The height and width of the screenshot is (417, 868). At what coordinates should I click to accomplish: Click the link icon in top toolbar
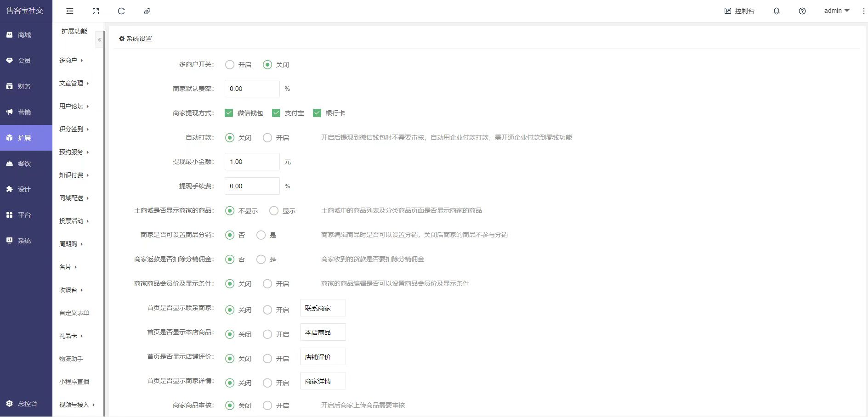pyautogui.click(x=147, y=11)
